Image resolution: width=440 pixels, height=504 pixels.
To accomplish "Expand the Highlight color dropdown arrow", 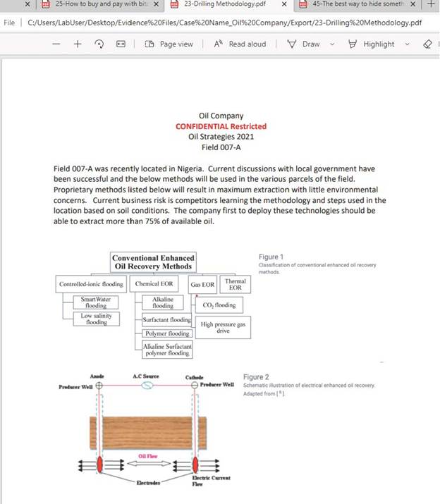I will (x=408, y=44).
